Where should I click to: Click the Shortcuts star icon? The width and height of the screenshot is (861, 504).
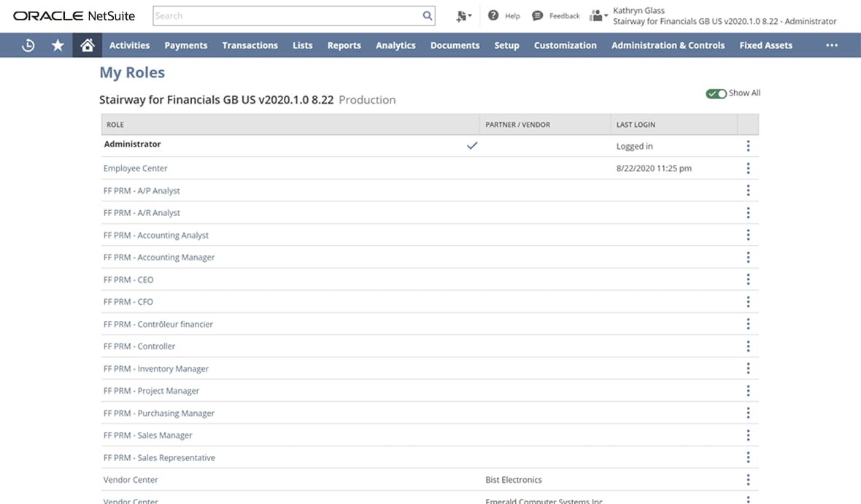[x=58, y=45]
